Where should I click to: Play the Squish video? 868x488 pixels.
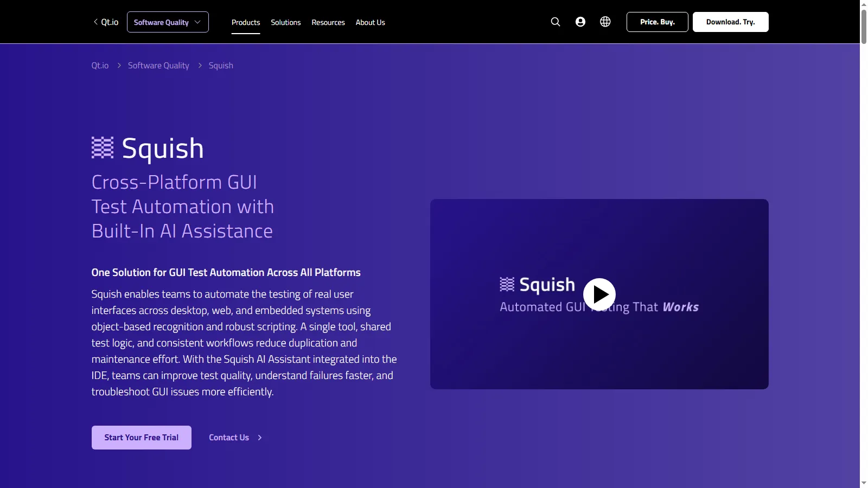(x=599, y=294)
